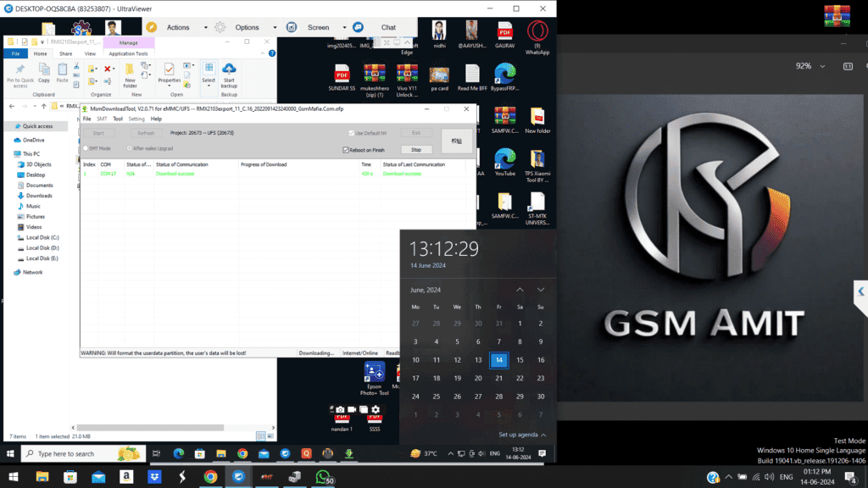
Task: Open the Epson Photo+ Tool desktop icon
Action: (x=374, y=377)
